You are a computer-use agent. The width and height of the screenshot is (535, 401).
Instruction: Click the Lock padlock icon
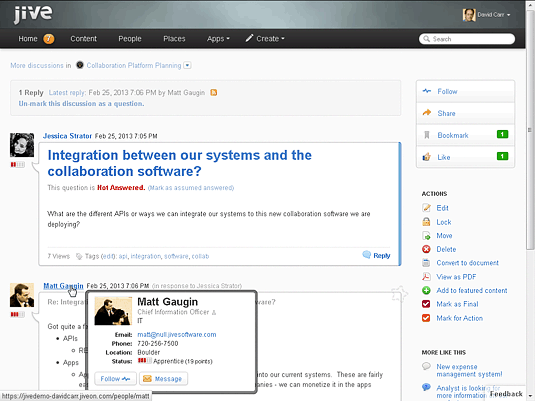[x=426, y=222]
